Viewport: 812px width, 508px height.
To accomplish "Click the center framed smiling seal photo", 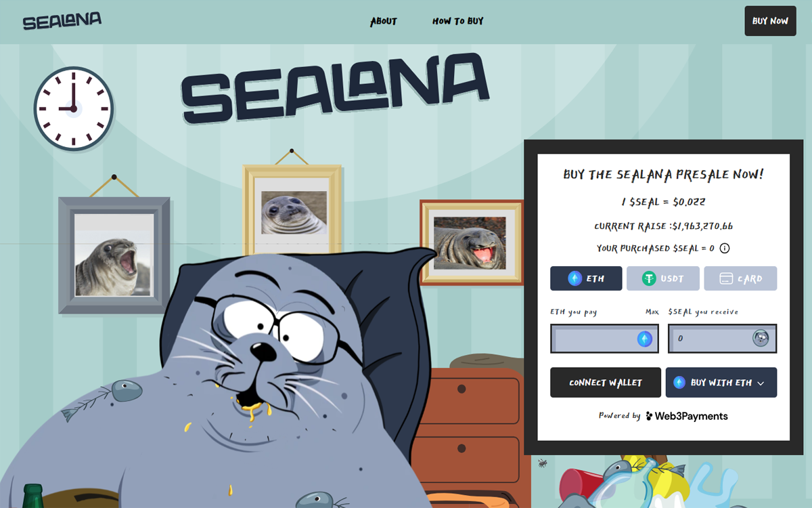I will 294,213.
